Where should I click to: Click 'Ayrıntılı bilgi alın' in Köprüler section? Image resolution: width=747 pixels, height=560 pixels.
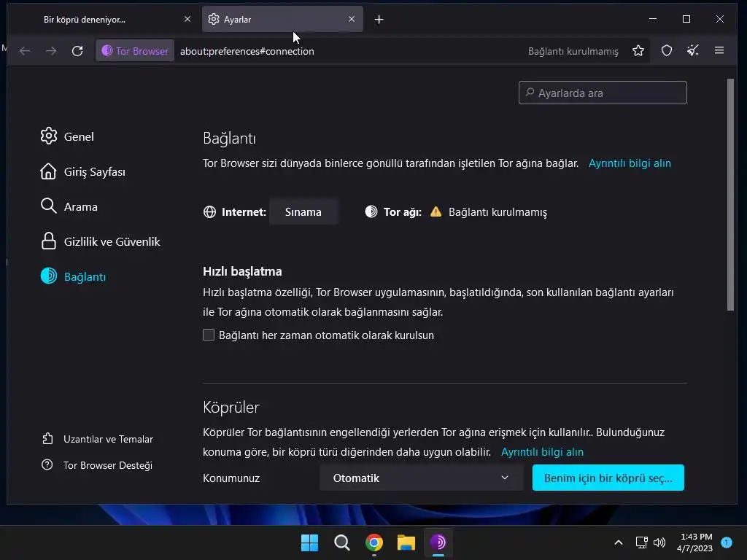tap(542, 452)
